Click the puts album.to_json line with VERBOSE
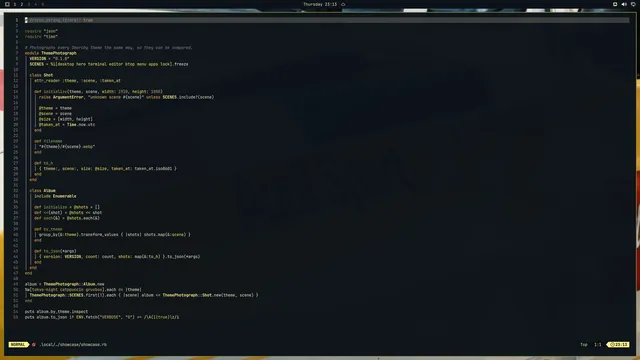 (x=102, y=317)
